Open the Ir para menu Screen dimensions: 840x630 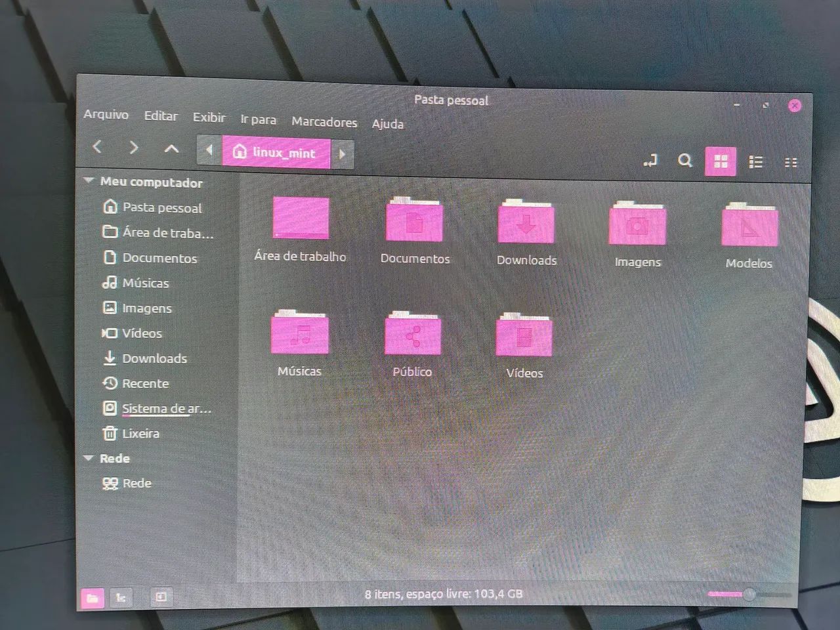pos(258,119)
